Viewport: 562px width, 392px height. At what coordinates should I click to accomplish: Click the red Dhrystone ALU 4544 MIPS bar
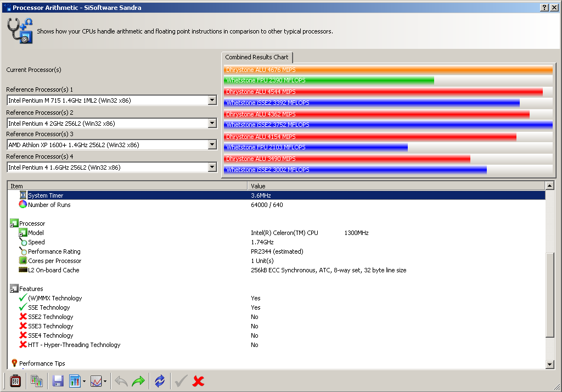click(383, 92)
